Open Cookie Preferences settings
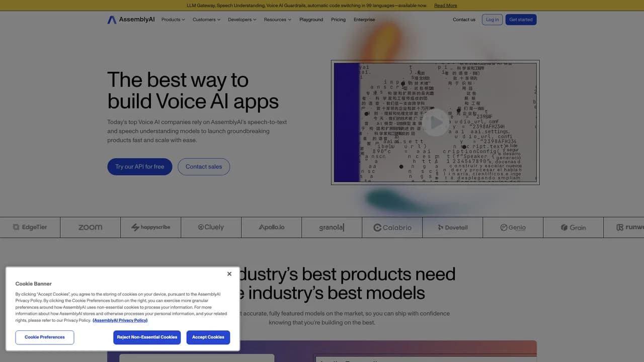The image size is (644, 362). [45, 337]
